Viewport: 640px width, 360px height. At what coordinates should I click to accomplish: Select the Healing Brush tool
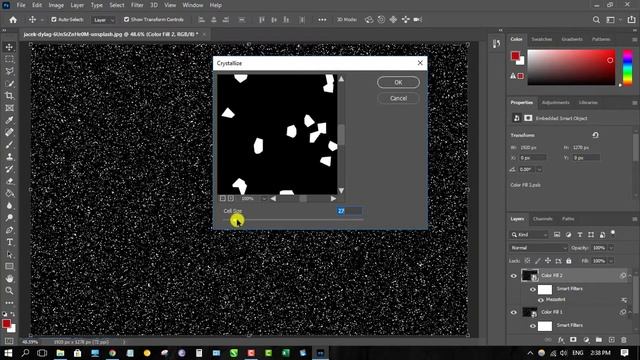point(9,132)
